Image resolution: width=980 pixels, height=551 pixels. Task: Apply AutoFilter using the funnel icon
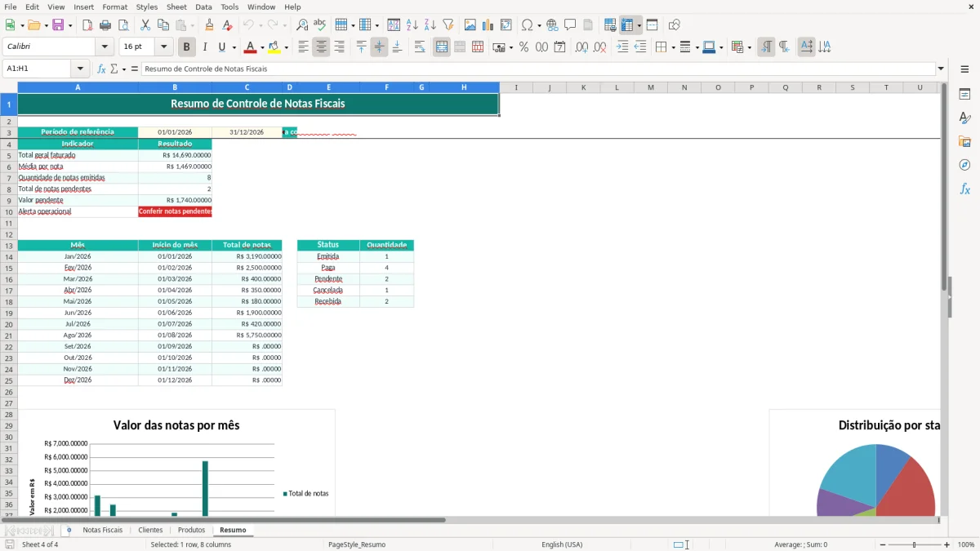point(448,25)
